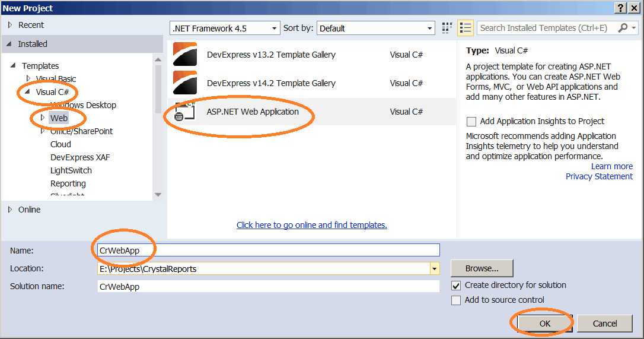Click the Solution name input field

point(269,286)
